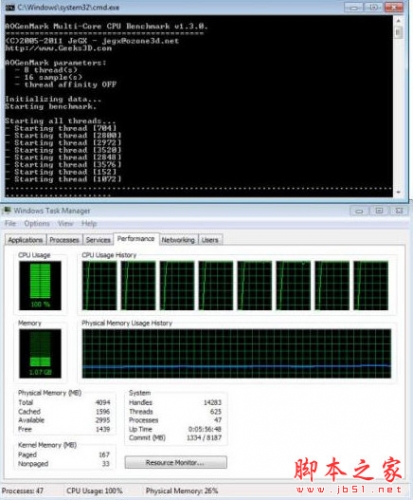Viewport: 413px width, 500px height.
Task: Click status bar text Processes: 47
Action: click(x=22, y=491)
